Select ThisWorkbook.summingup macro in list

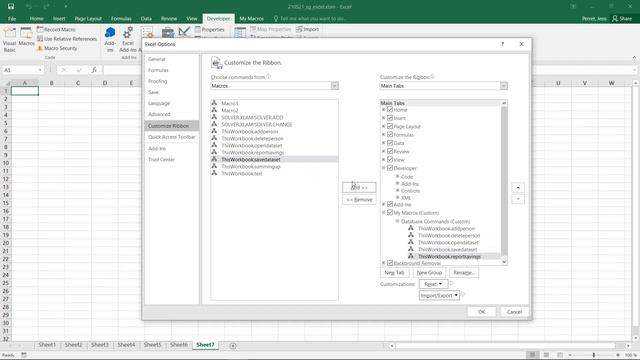[x=274, y=167]
